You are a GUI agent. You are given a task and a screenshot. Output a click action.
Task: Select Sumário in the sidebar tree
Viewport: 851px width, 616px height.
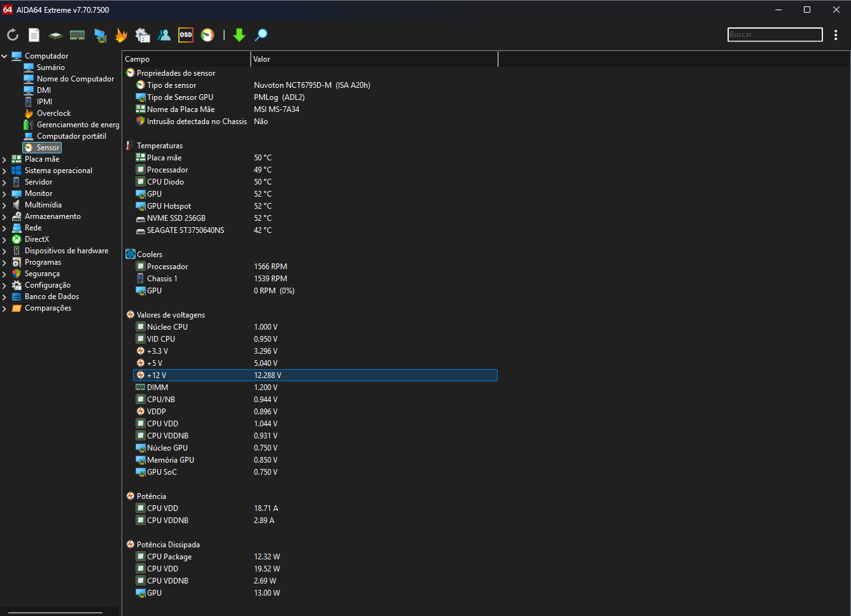pos(50,67)
